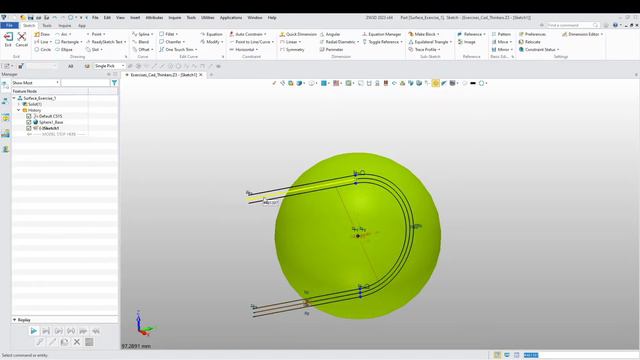Switch to the Inquire ribbon tab
640x360 pixels.
coord(64,25)
